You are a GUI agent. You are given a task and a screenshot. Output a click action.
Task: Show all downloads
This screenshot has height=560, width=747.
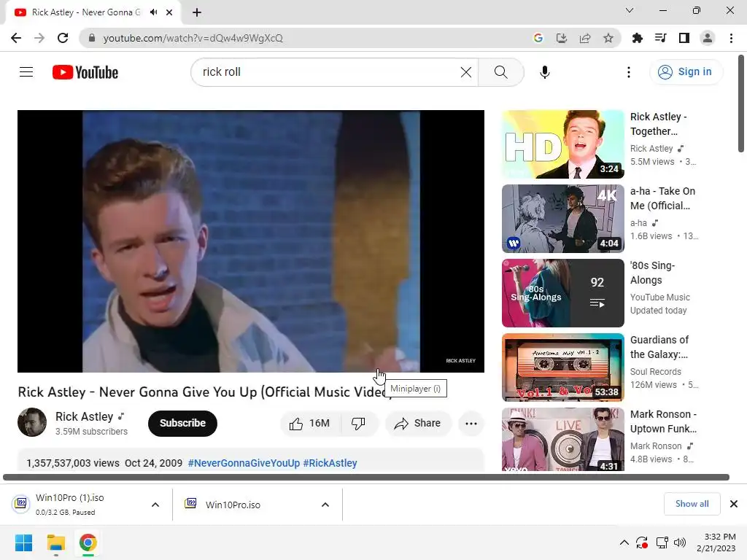tap(692, 504)
